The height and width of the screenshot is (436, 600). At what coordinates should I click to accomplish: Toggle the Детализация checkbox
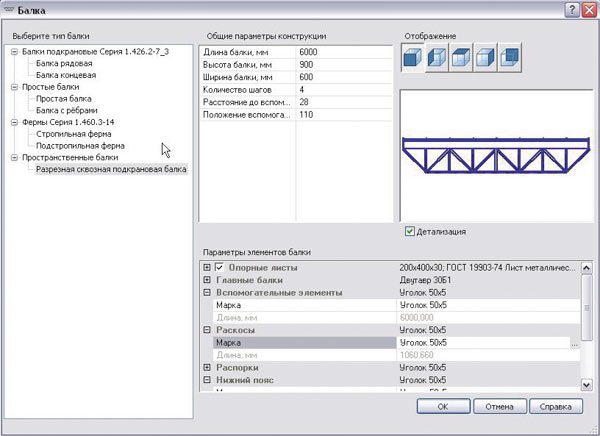point(410,232)
